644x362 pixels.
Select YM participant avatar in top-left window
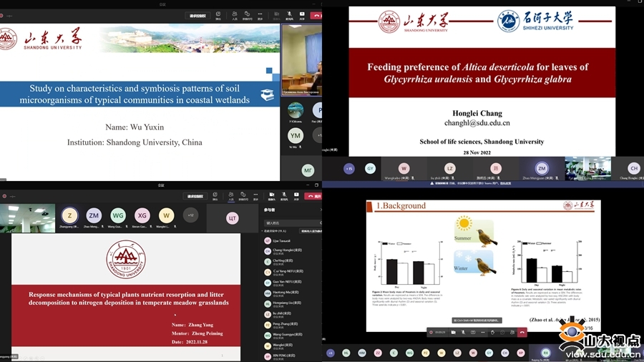point(296,135)
